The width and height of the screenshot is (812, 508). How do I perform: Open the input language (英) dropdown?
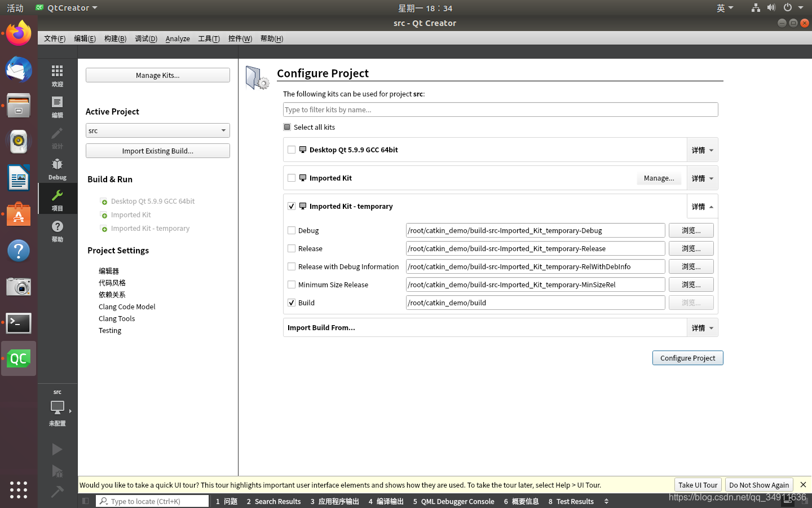(x=725, y=8)
